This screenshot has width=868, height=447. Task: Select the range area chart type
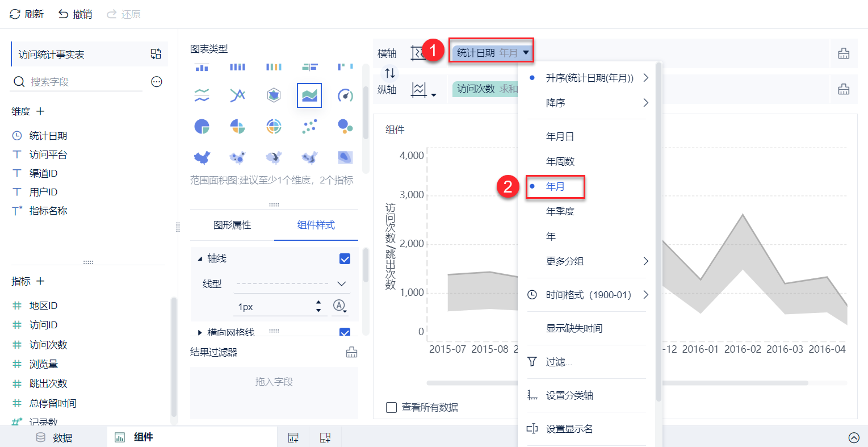pos(309,95)
